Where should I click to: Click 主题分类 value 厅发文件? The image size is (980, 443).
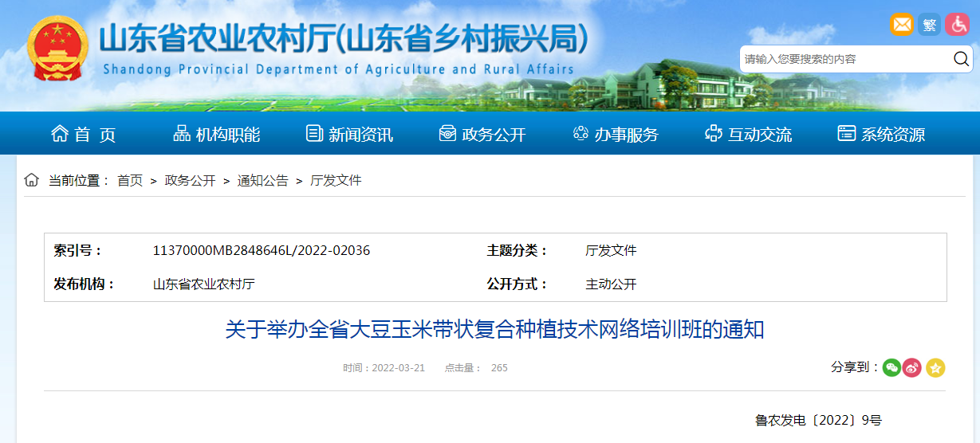tap(611, 250)
